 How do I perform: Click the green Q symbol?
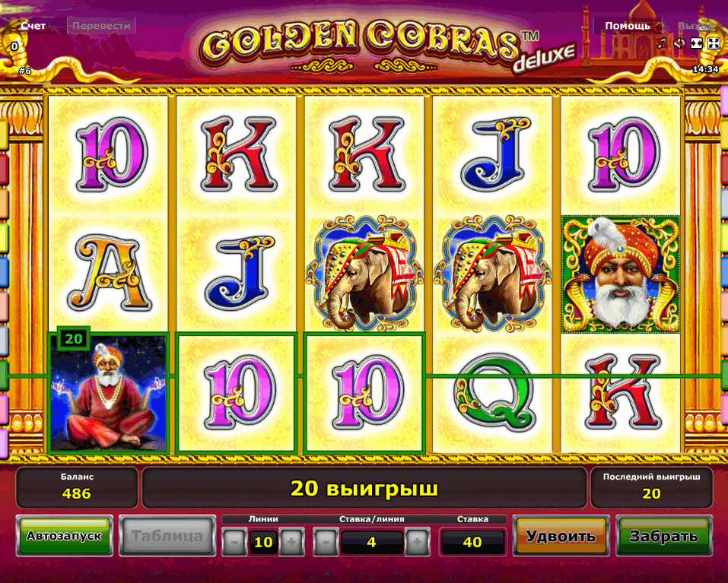493,393
